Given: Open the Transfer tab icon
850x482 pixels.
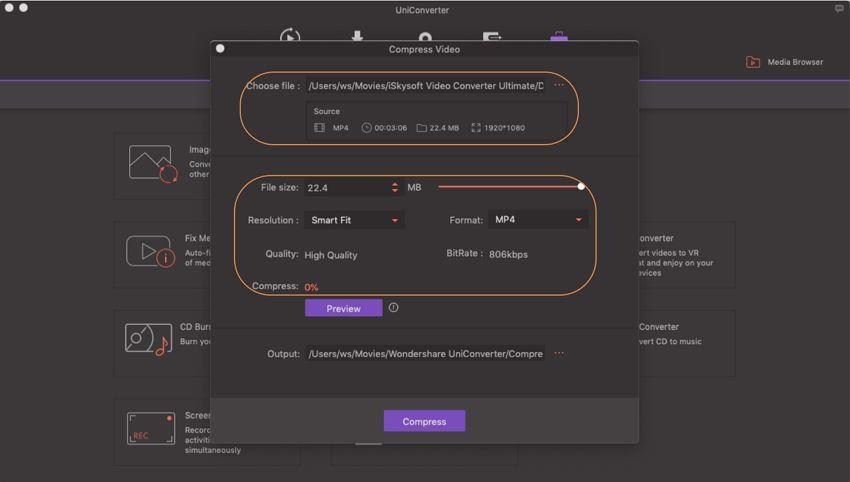Looking at the screenshot, I should [x=492, y=36].
